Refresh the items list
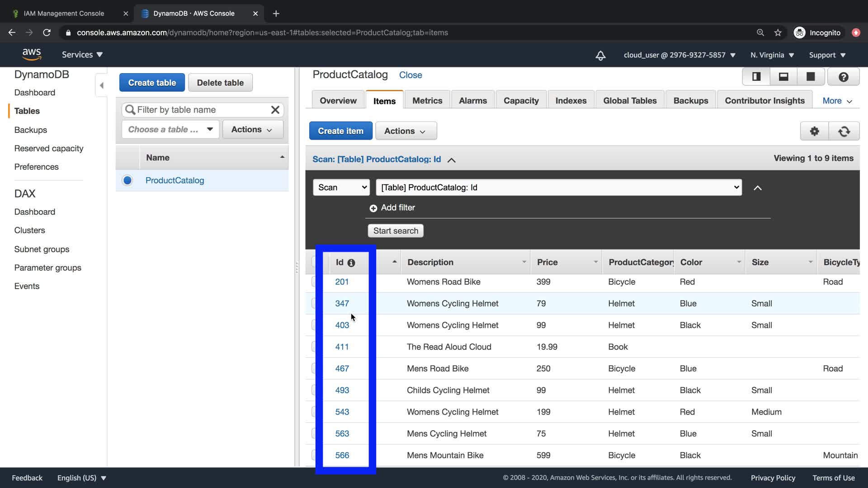 click(x=844, y=131)
